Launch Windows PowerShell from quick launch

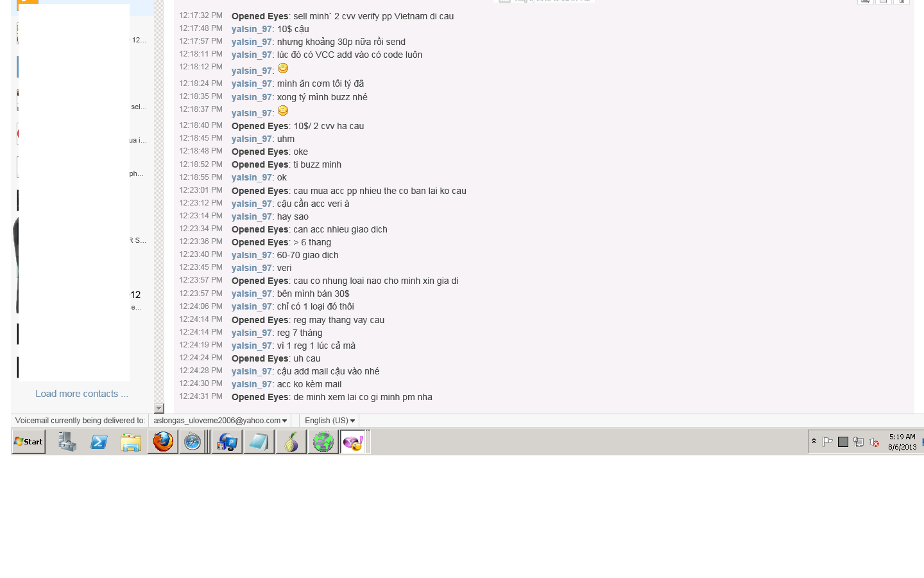[x=99, y=442]
